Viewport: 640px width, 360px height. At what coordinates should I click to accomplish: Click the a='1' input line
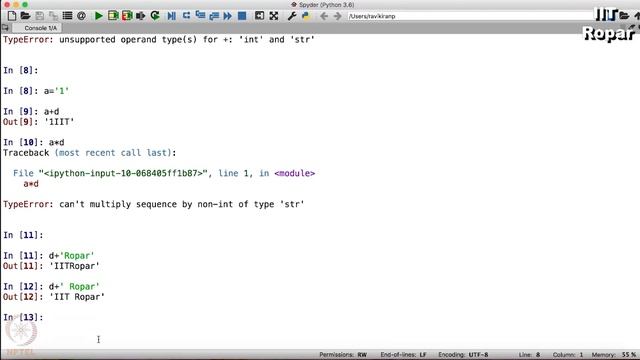[36, 91]
